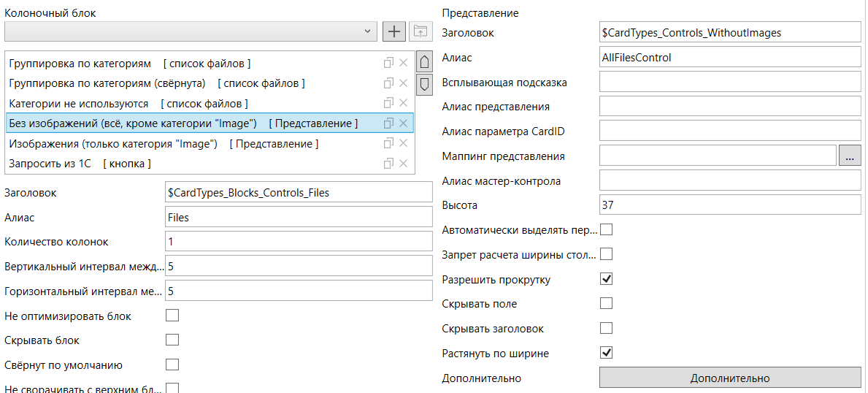Viewport: 868px width, 393px height.
Task: Enable the 'Скрывать блок' checkbox
Action: (x=173, y=340)
